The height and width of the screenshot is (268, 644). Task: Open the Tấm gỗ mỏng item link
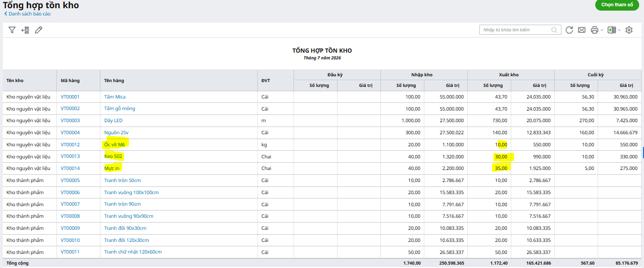120,109
